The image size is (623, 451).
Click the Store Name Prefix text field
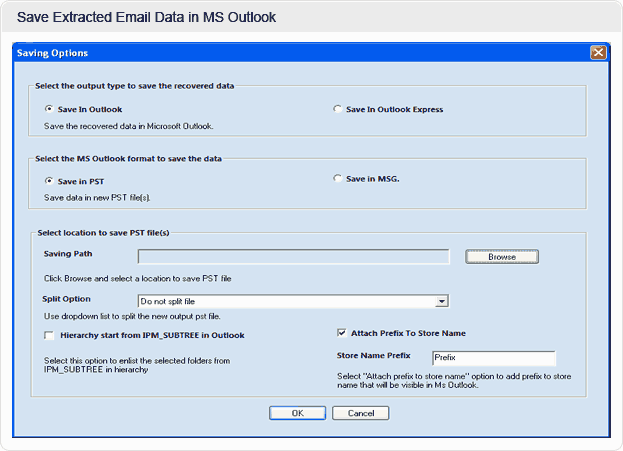coord(494,358)
